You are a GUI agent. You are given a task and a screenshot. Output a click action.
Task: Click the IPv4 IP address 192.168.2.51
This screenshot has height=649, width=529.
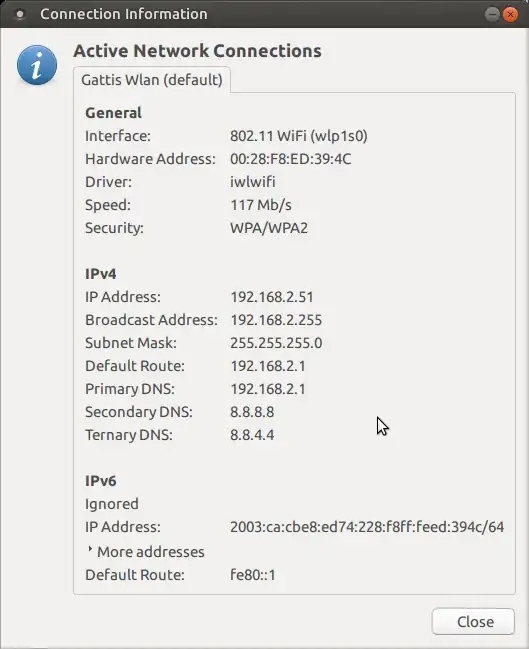tap(272, 297)
